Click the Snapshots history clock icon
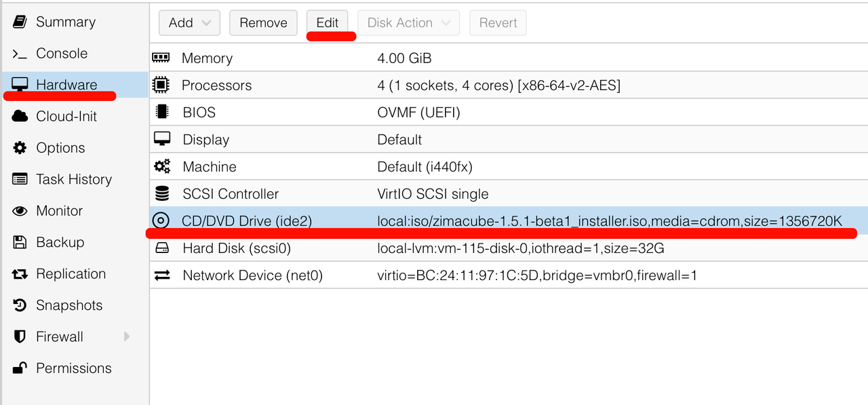This screenshot has width=868, height=405. click(20, 305)
